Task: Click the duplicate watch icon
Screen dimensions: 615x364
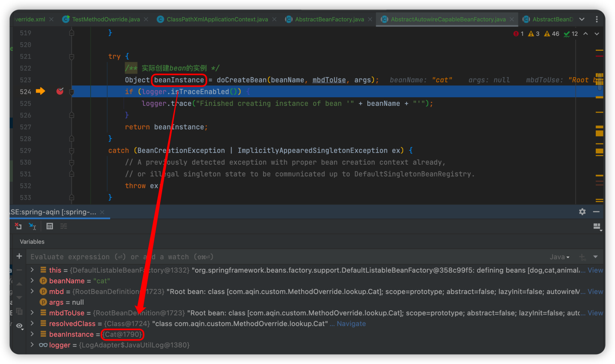Action: (x=19, y=312)
